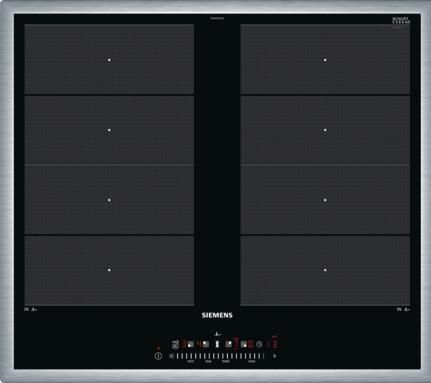This screenshot has height=383, width=431.
Task: Touch the SIEMENS brand logo
Action: pos(217,315)
